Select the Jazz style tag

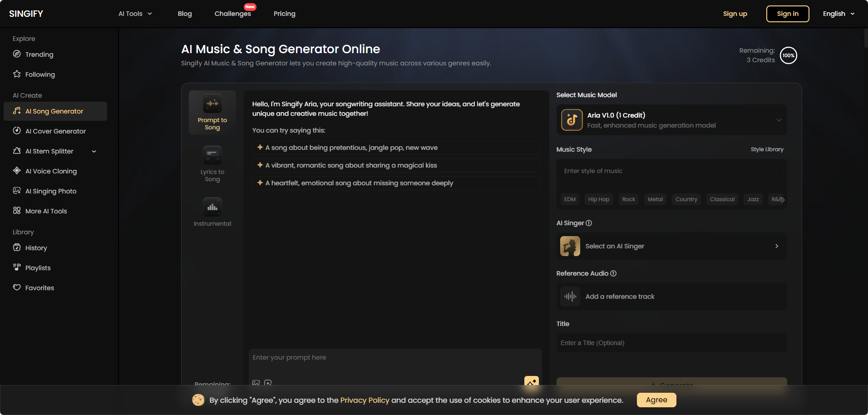click(x=753, y=199)
